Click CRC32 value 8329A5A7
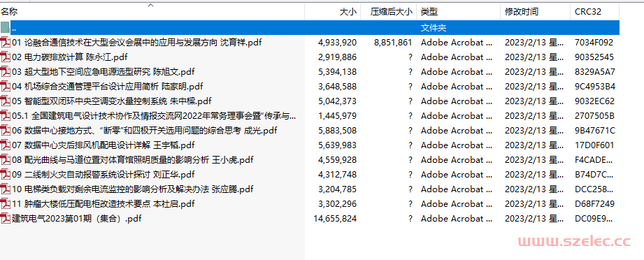Screen dimensions: 644x260 [595, 72]
